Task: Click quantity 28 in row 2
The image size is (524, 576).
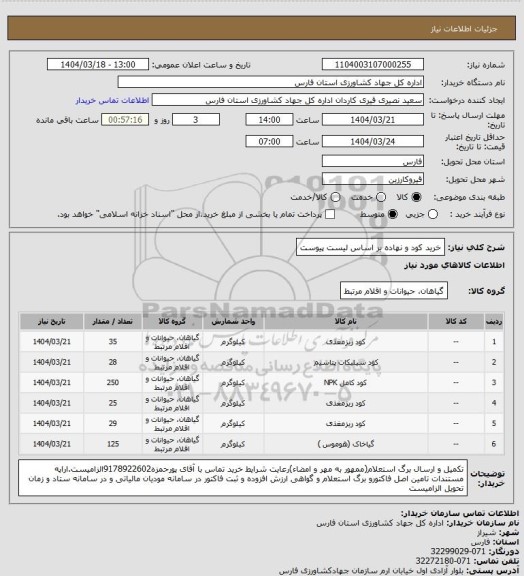Action: tap(112, 362)
